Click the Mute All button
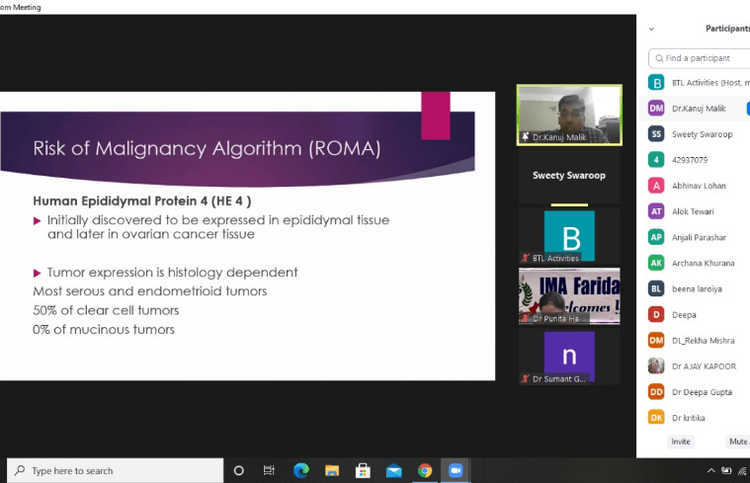 coord(739,441)
